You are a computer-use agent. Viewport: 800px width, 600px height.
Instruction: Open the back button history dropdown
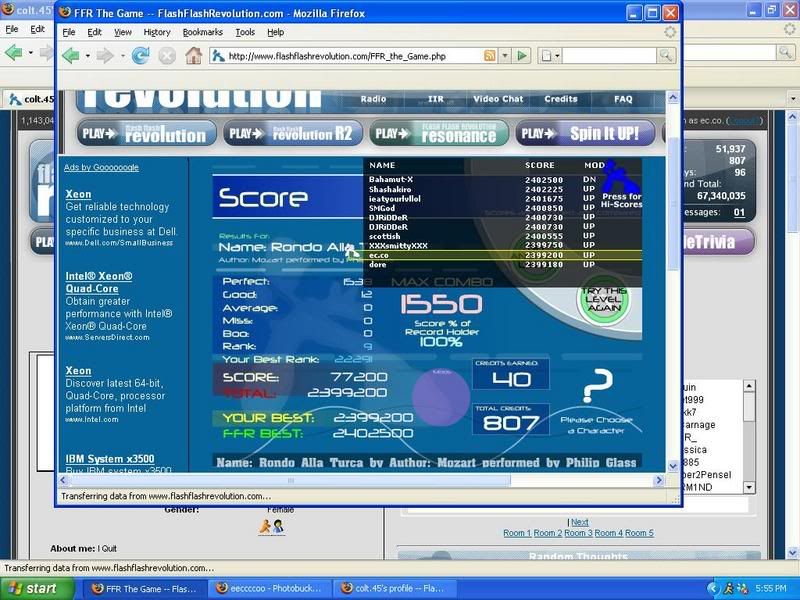87,56
